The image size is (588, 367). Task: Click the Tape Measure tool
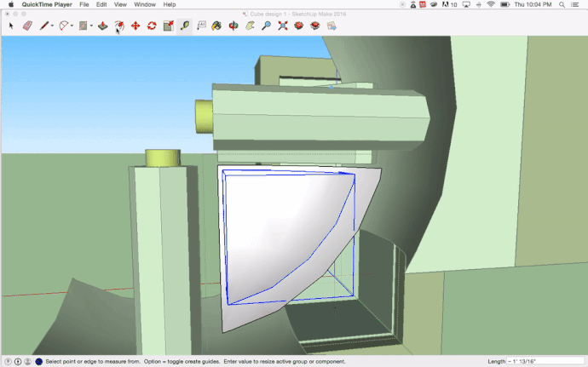tap(185, 26)
